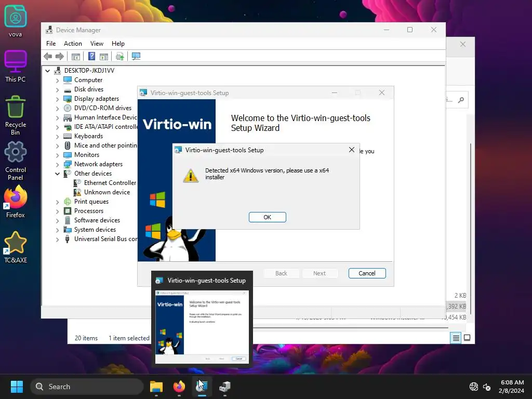
Task: Select the Monitors icon in the tree
Action: coord(68,155)
